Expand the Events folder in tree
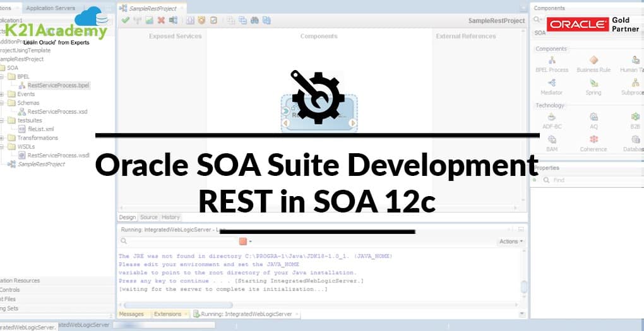Screen dimensions: 644x331 3,94
